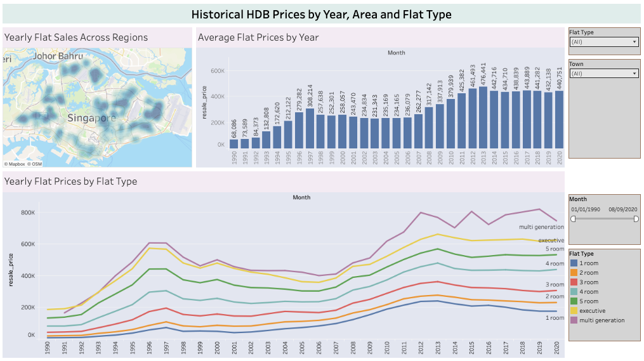Image resolution: width=644 pixels, height=361 pixels.
Task: Click the left handle of Month slider
Action: 573,219
